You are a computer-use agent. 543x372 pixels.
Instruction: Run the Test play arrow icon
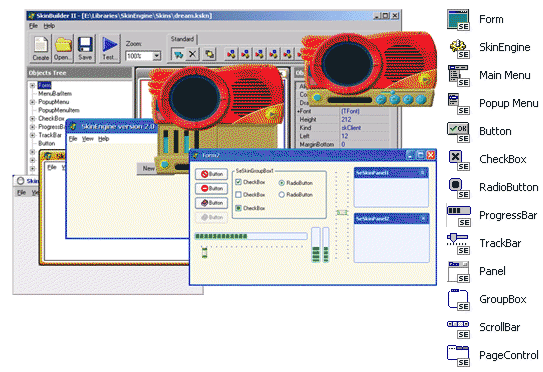(109, 48)
